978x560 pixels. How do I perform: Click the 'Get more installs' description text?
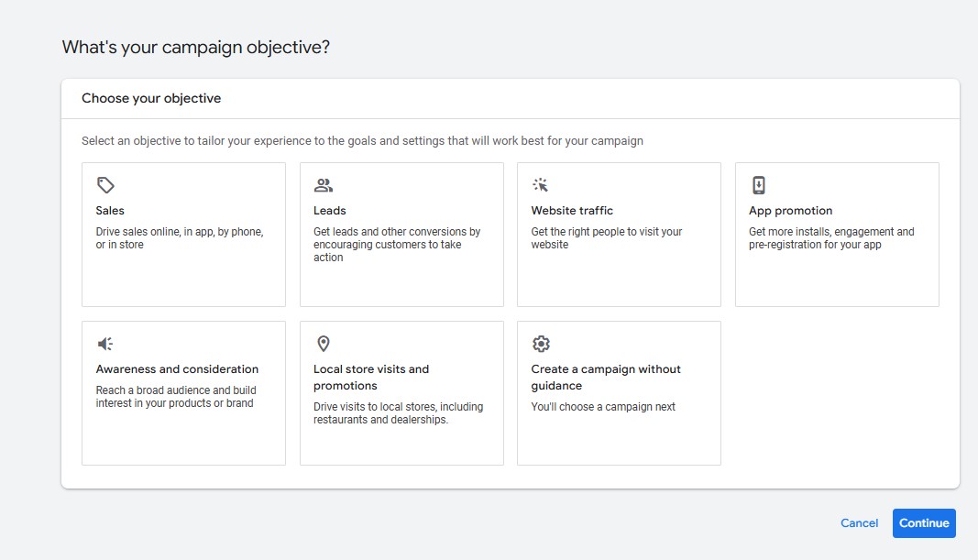(x=831, y=238)
